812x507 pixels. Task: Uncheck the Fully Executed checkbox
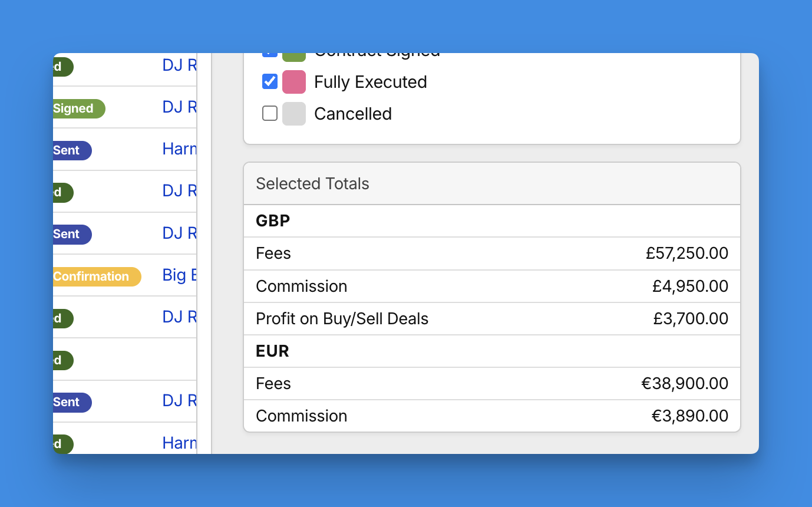pos(270,81)
